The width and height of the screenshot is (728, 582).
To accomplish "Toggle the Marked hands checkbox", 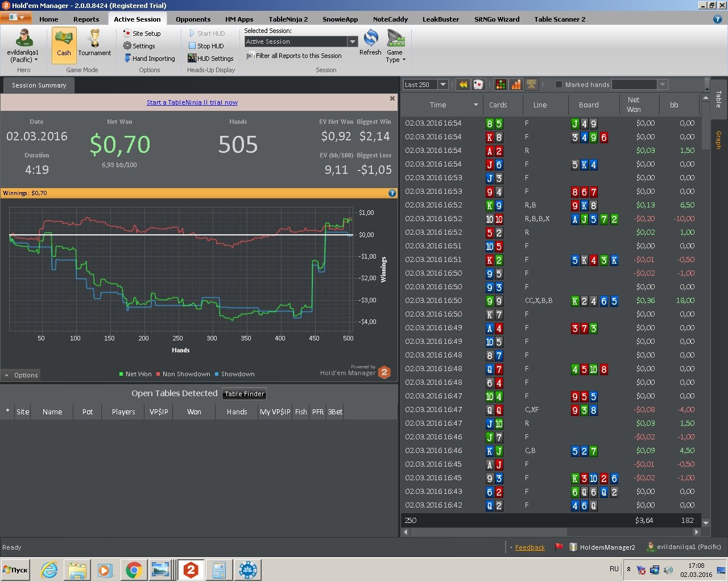I will pos(559,85).
